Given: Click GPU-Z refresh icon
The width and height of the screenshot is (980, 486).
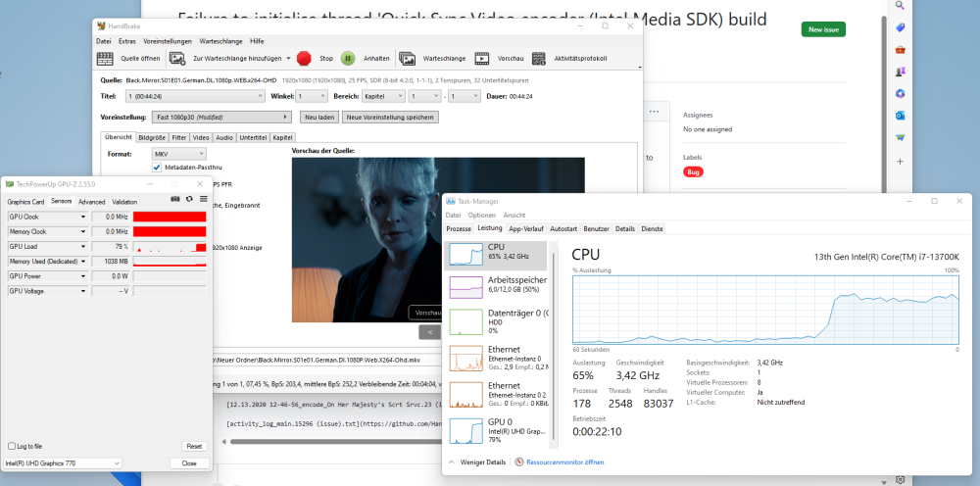Looking at the screenshot, I should click(x=189, y=199).
